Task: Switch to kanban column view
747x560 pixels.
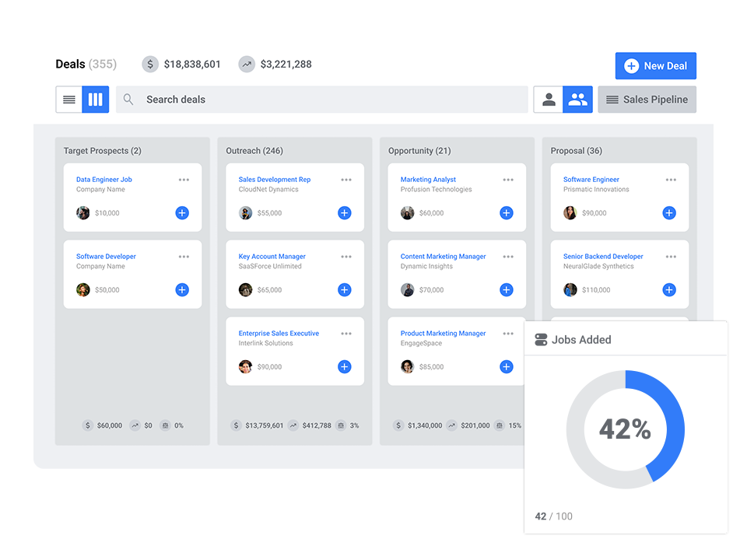Action: point(96,100)
